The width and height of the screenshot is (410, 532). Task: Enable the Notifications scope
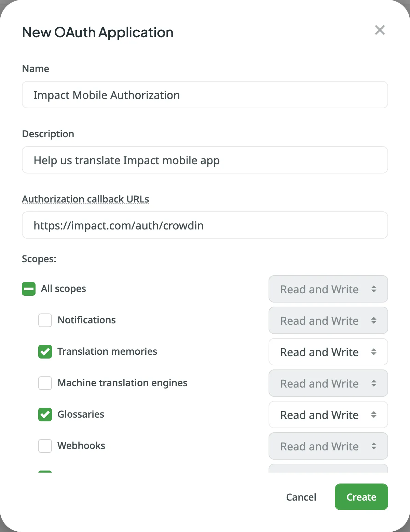click(x=45, y=320)
